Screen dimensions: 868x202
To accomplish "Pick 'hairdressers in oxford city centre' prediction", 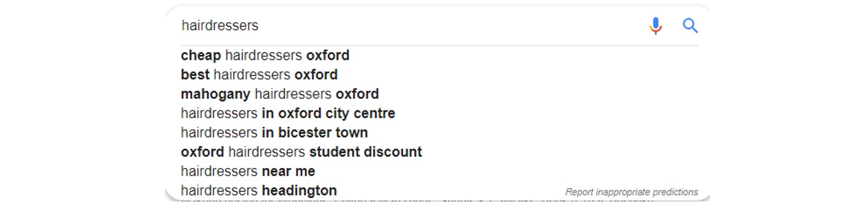I will click(288, 113).
